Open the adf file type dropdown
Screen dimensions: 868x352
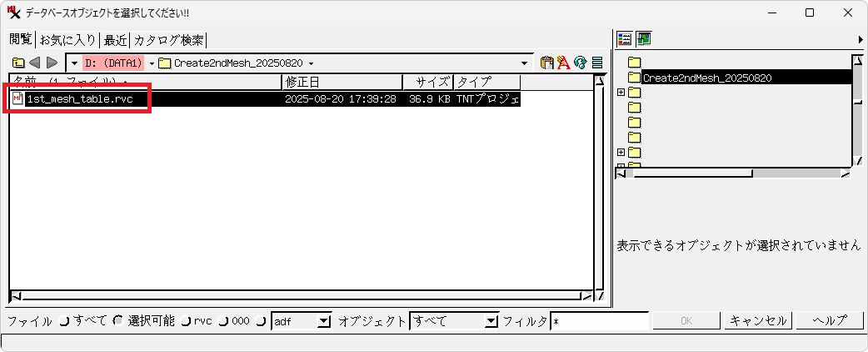coord(324,322)
